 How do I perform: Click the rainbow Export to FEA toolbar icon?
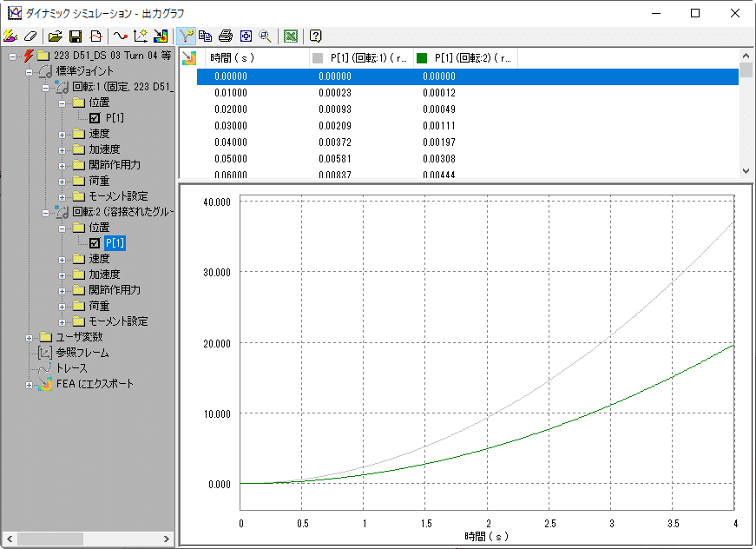161,36
